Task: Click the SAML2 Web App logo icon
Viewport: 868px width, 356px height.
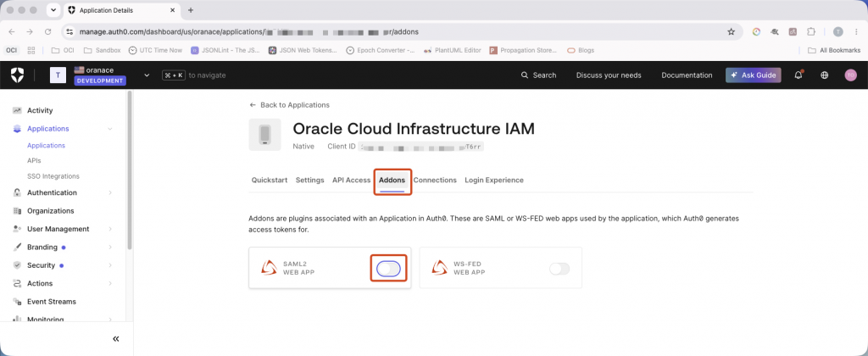Action: point(269,268)
